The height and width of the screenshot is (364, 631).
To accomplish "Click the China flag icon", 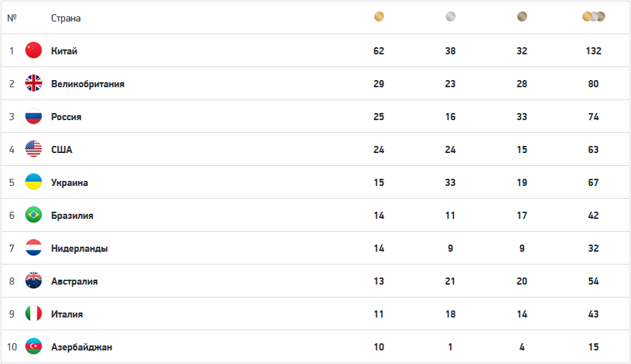I will coord(34,50).
